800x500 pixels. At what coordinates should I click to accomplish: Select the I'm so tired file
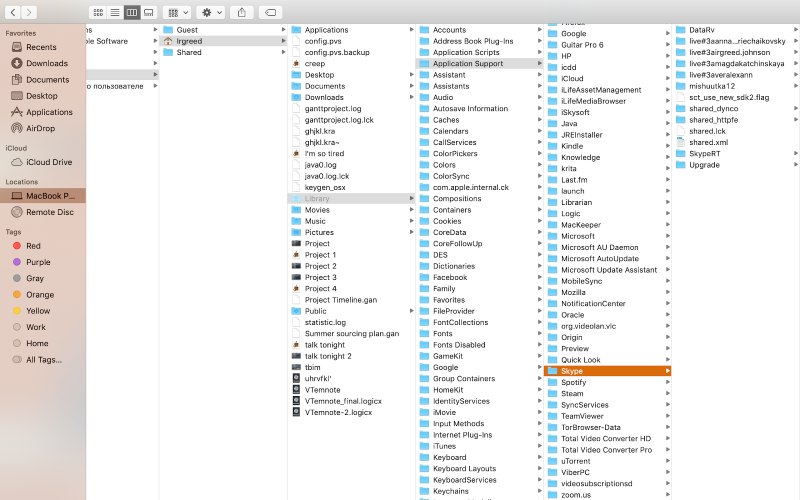324,154
